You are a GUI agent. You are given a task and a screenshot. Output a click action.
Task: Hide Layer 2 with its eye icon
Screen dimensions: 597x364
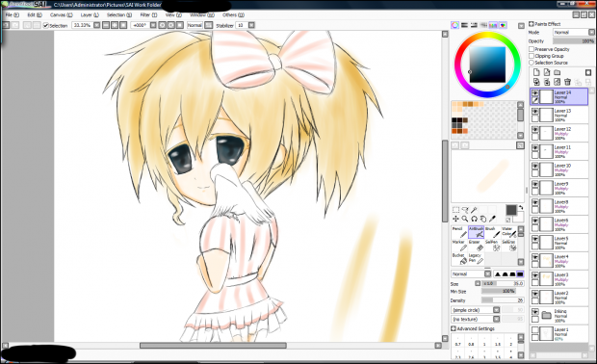pyautogui.click(x=535, y=294)
